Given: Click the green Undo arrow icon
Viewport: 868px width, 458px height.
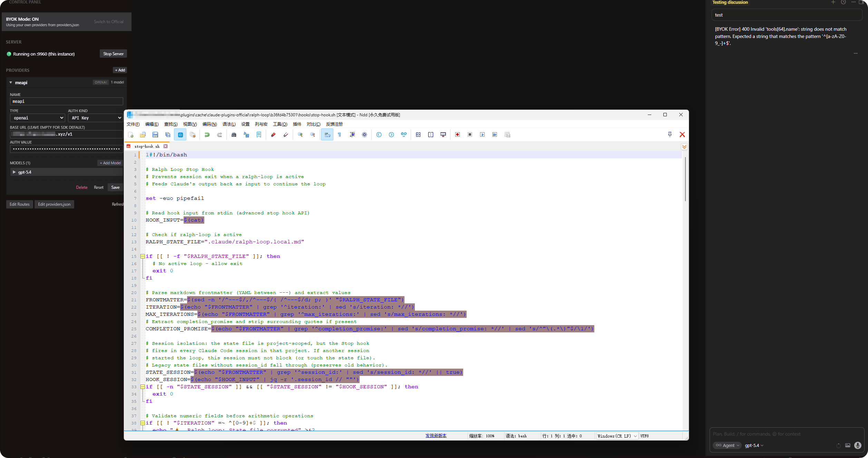Looking at the screenshot, I should (207, 135).
